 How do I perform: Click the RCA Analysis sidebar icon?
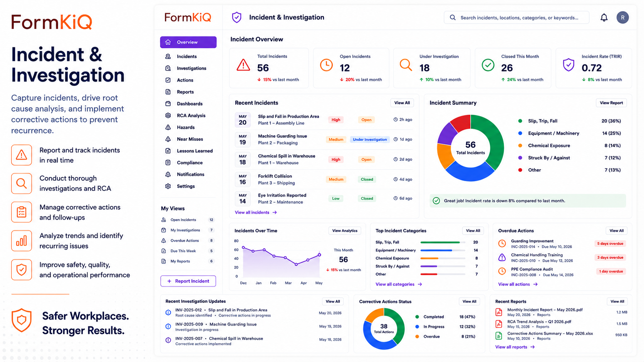coord(168,115)
